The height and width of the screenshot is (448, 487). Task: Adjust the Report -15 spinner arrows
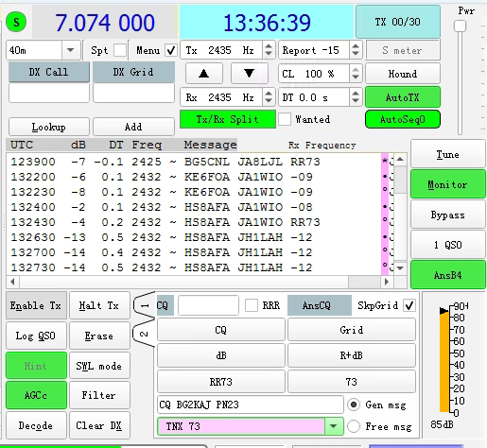tap(356, 50)
